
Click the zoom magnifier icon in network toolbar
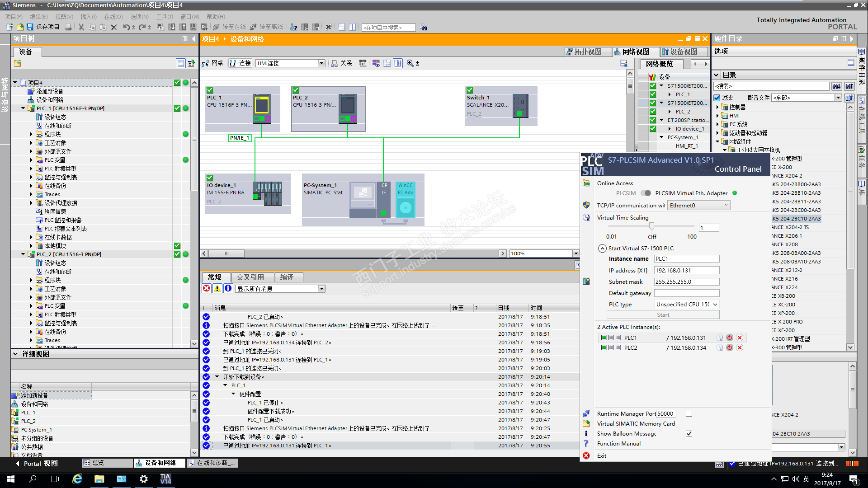click(410, 63)
